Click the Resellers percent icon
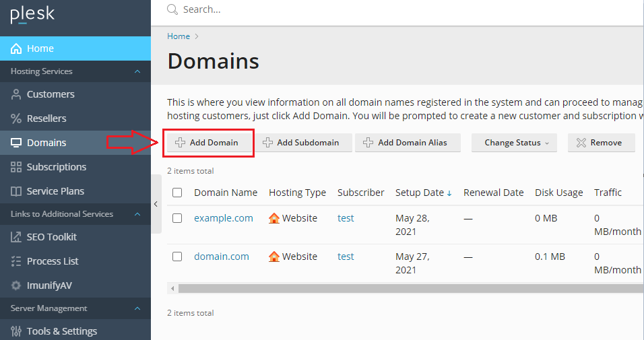The width and height of the screenshot is (644, 340). click(16, 118)
